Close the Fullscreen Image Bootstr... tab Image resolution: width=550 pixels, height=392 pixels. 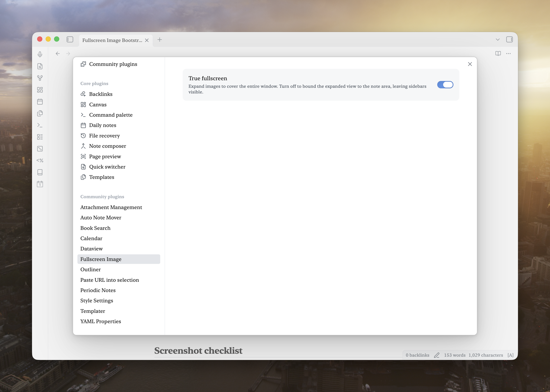[147, 40]
